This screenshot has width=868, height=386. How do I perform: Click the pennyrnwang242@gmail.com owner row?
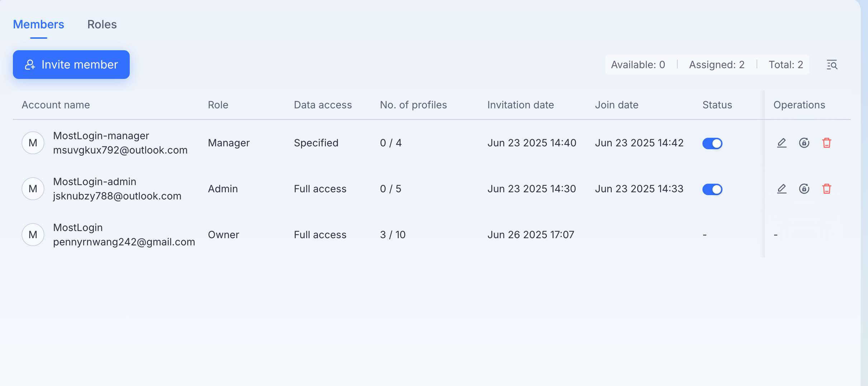coord(431,235)
